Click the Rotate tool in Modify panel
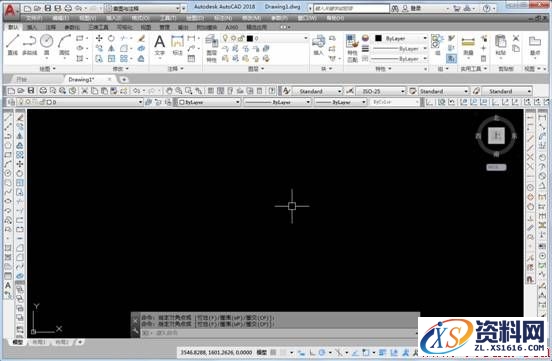This screenshot has width=552, height=361. [x=112, y=38]
